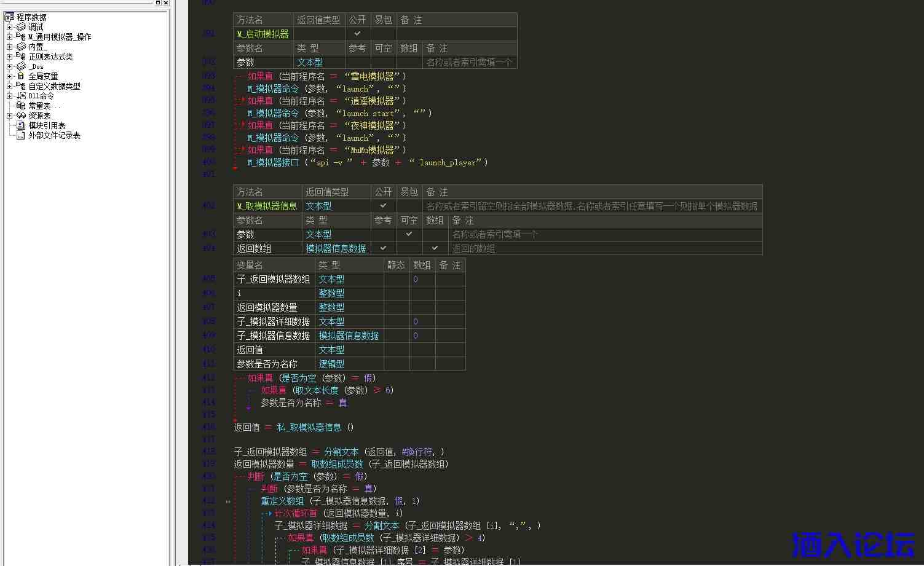Click the 全局变量 database icon
This screenshot has height=566, width=924.
tap(21, 76)
